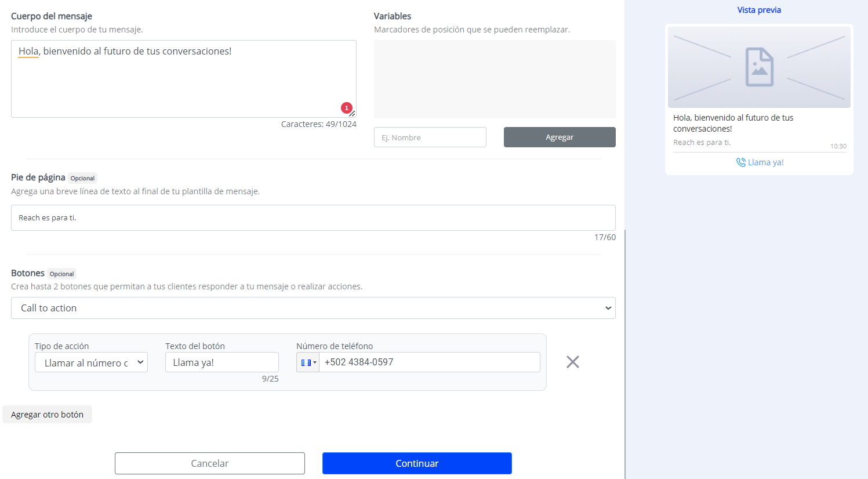Screen dimensions: 868x479
Task: Click the variable name field Ej. Nombre
Action: 430,137
